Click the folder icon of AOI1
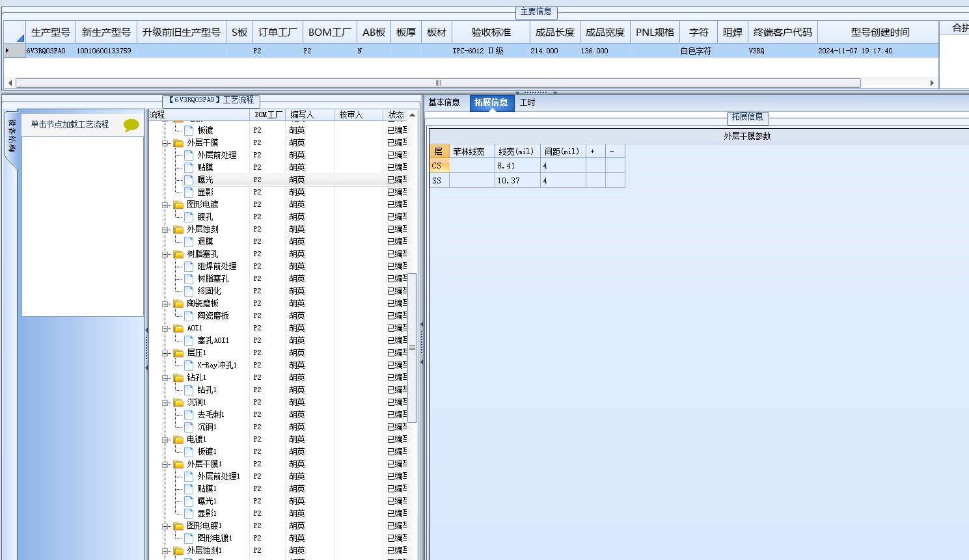 [x=179, y=328]
